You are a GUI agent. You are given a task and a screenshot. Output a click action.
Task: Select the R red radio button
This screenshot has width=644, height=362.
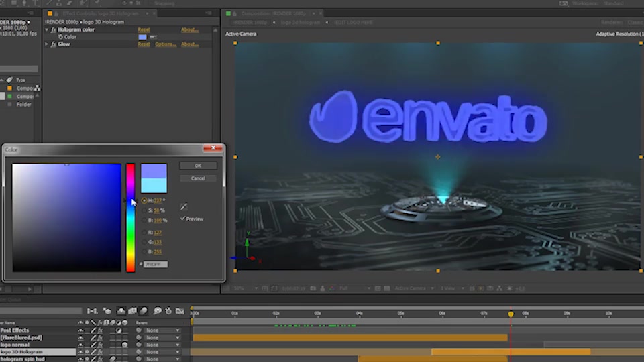click(144, 233)
